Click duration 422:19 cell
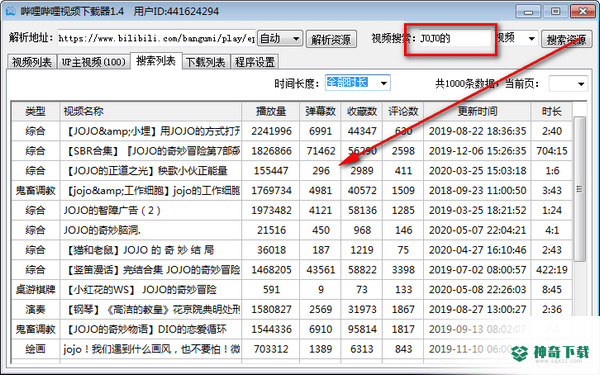Image resolution: width=600 pixels, height=375 pixels. point(551,270)
